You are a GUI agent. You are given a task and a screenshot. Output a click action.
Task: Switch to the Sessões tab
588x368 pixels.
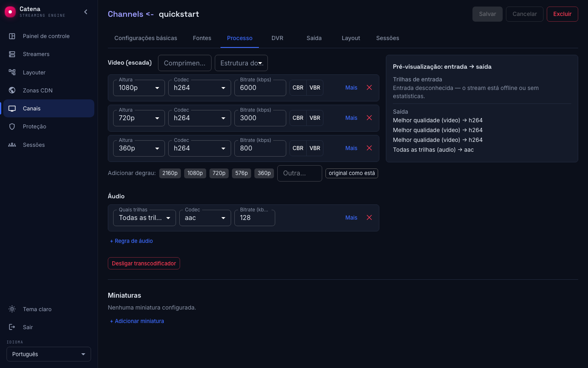(x=388, y=38)
